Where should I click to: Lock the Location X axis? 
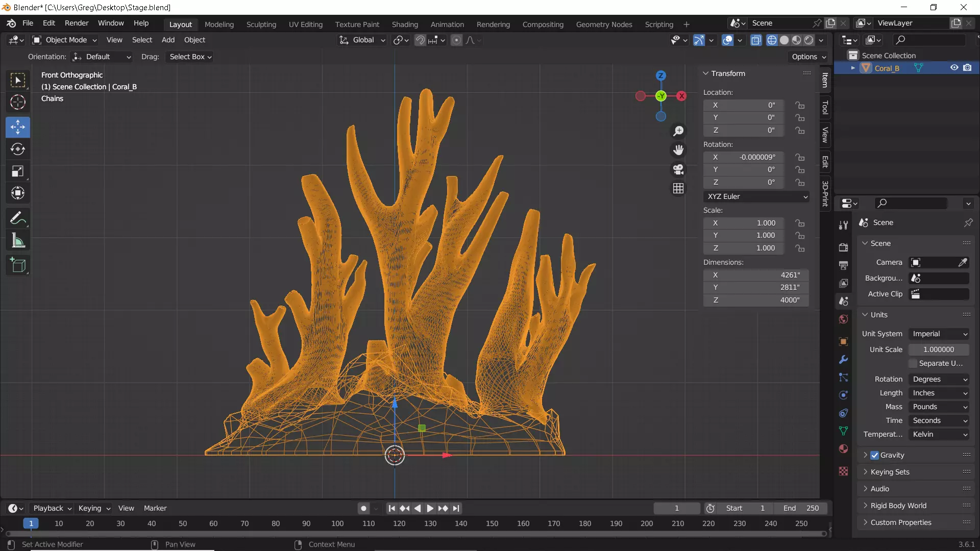[800, 105]
